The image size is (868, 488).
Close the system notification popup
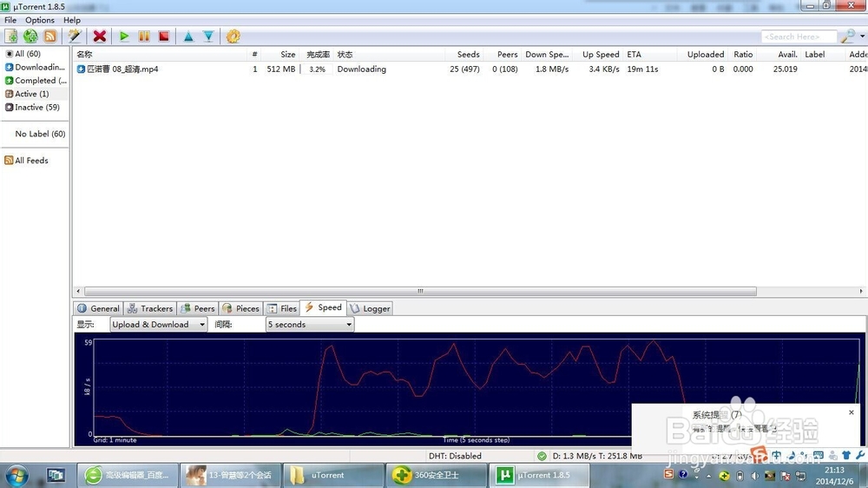(852, 412)
